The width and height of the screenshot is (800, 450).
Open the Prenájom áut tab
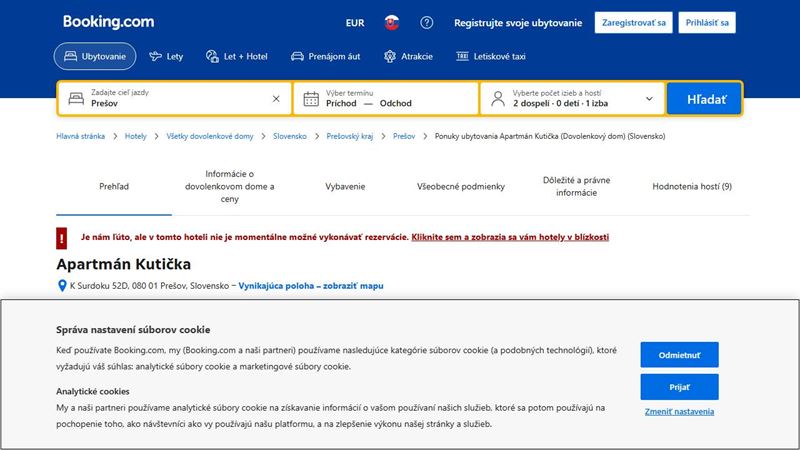326,56
